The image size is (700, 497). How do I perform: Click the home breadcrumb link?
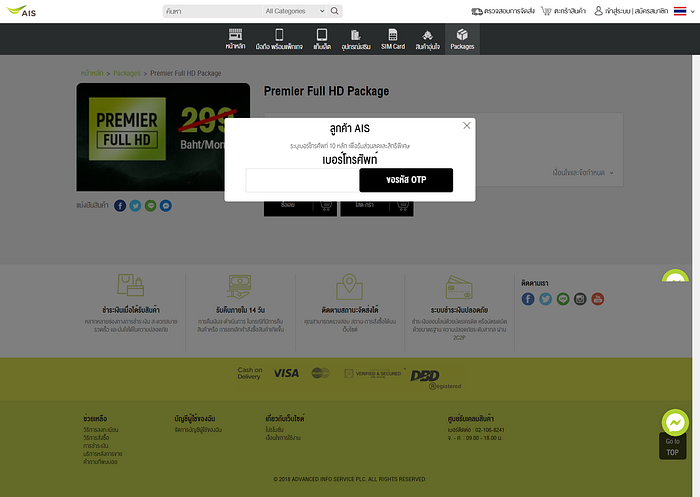click(92, 73)
